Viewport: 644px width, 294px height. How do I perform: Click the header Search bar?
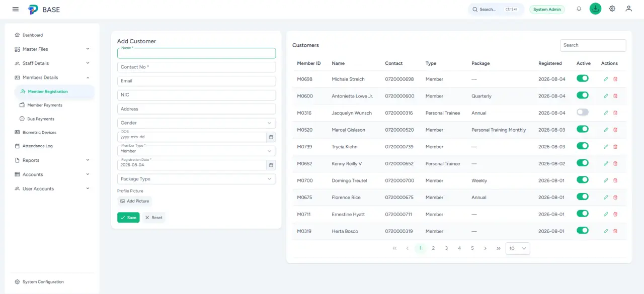point(496,10)
